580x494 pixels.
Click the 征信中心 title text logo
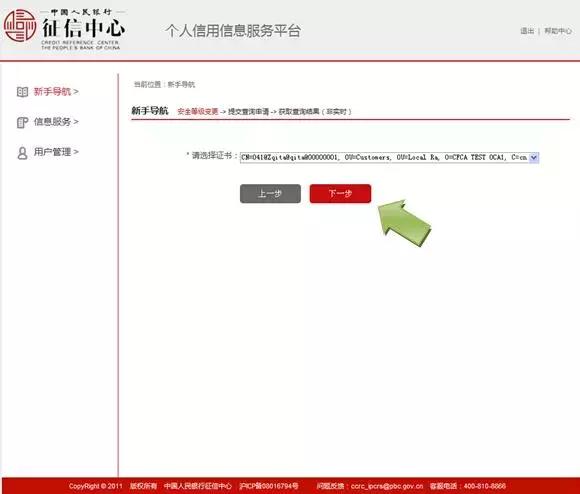click(84, 28)
